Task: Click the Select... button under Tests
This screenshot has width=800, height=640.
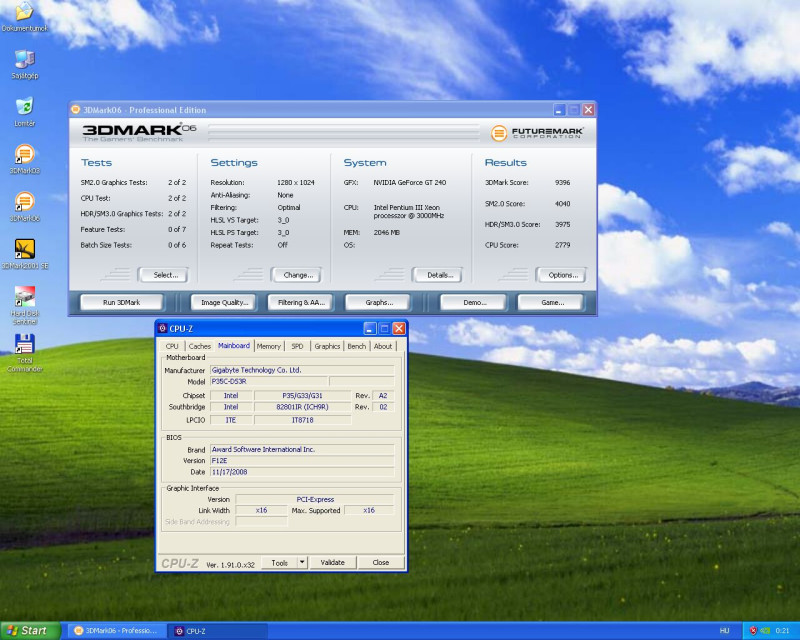Action: (163, 275)
